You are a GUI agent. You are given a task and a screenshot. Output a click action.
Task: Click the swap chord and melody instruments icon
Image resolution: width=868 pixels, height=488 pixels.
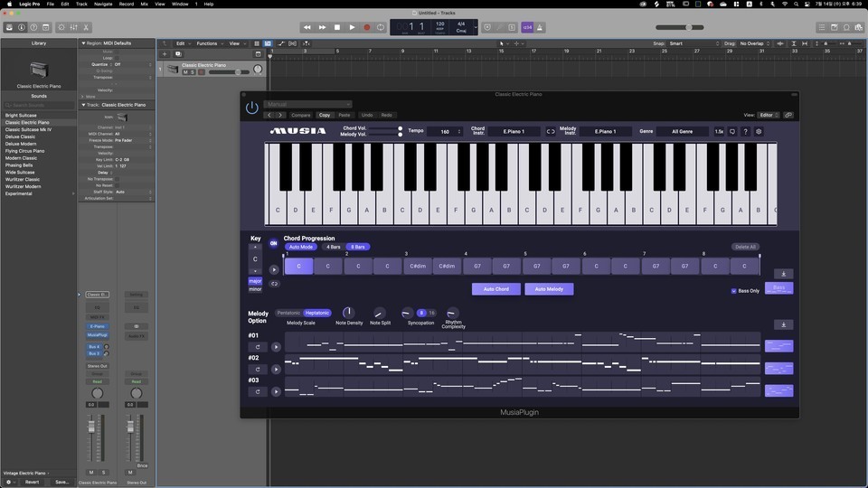tap(550, 132)
